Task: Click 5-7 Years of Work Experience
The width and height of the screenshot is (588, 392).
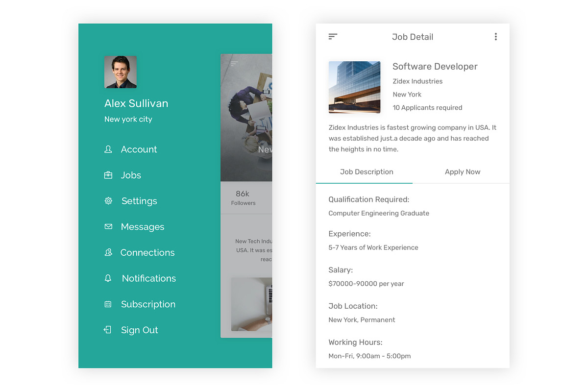Action: pos(373,247)
